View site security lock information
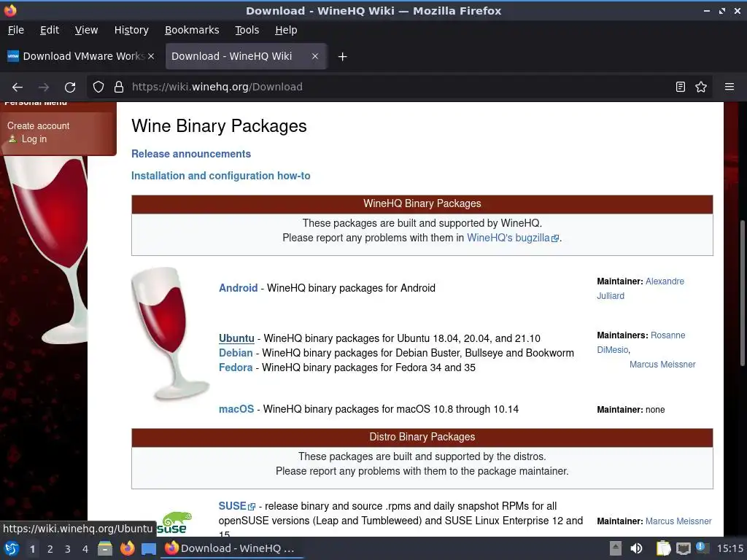This screenshot has width=747, height=560. click(x=119, y=87)
